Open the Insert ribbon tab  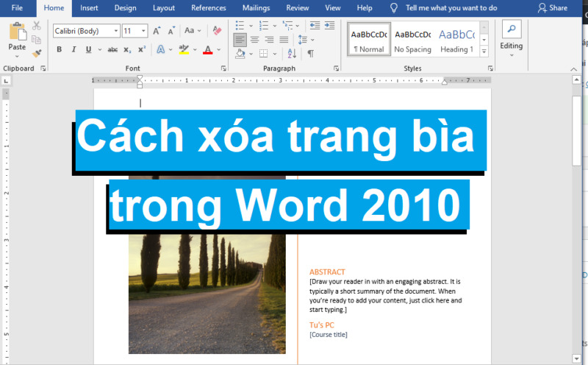tap(89, 8)
